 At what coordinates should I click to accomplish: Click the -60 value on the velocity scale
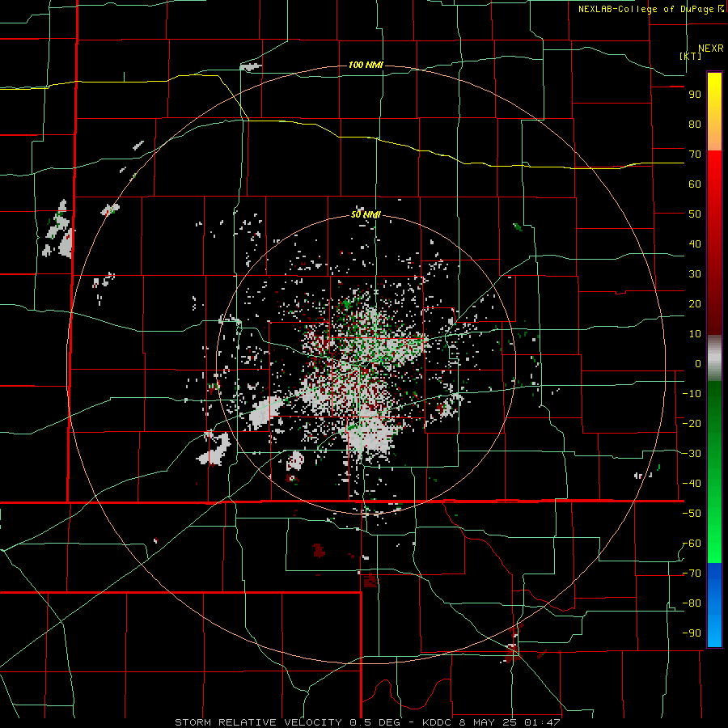[x=692, y=544]
